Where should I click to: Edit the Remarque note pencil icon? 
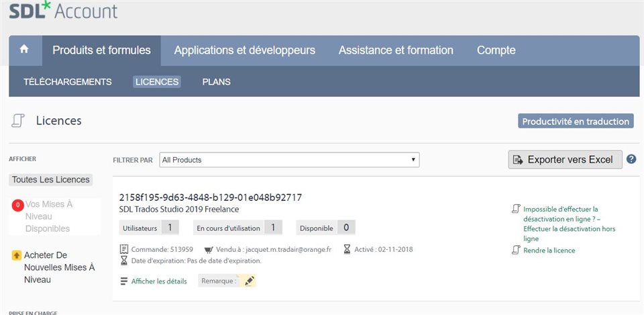[250, 281]
